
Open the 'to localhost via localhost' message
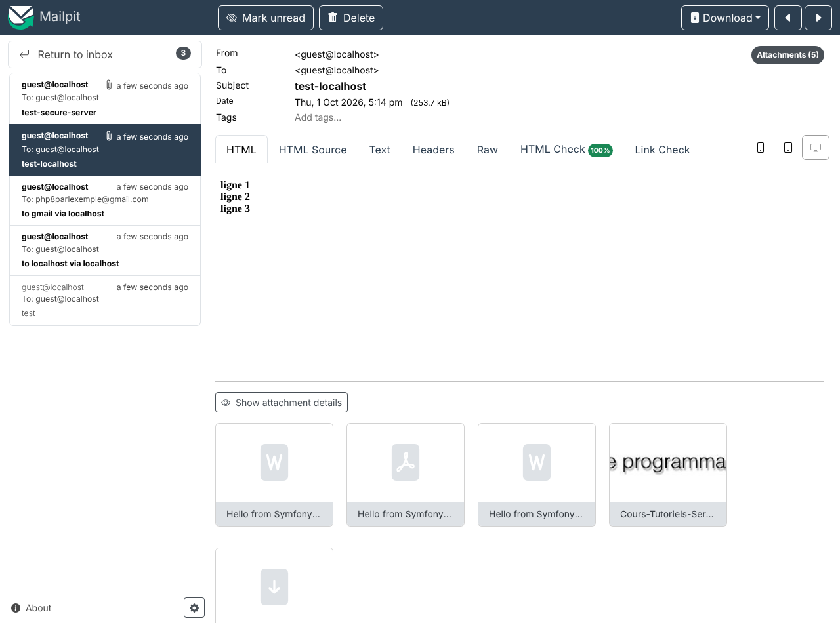tap(105, 250)
